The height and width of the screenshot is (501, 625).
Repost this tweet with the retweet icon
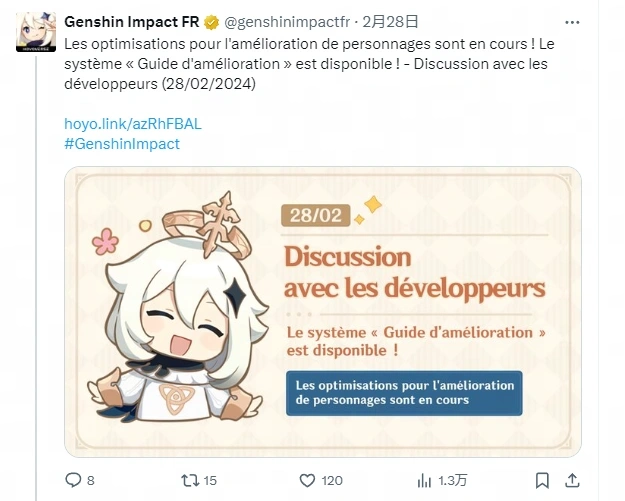[190, 480]
